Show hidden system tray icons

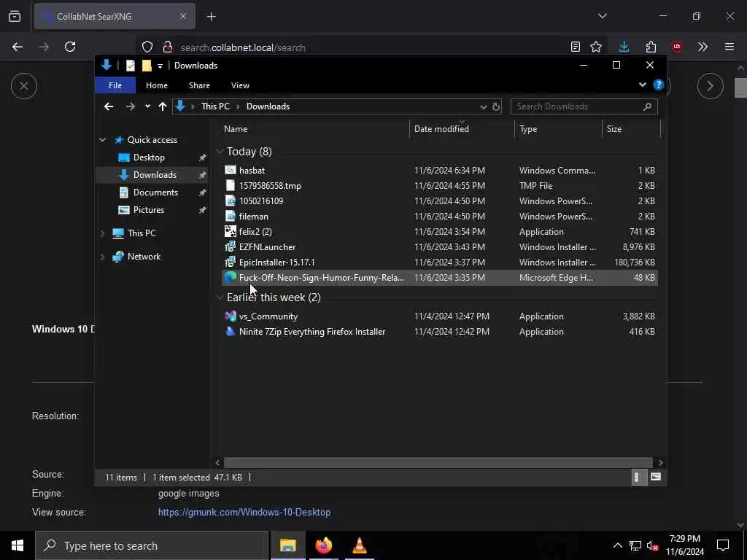tap(617, 545)
